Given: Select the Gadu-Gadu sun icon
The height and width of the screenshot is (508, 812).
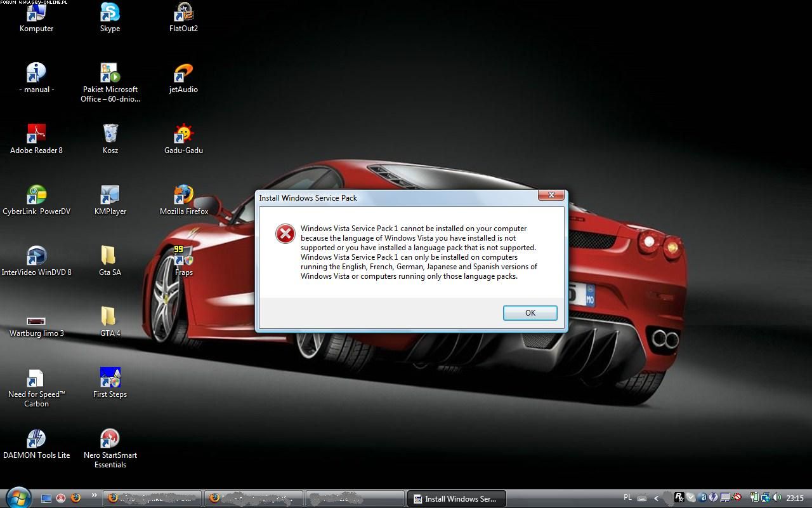Looking at the screenshot, I should click(x=183, y=135).
